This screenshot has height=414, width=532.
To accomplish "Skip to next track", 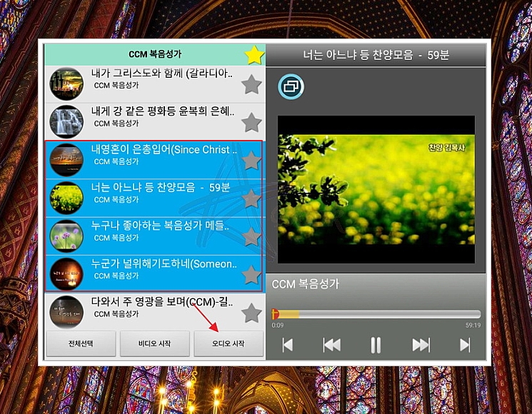I will (x=465, y=345).
